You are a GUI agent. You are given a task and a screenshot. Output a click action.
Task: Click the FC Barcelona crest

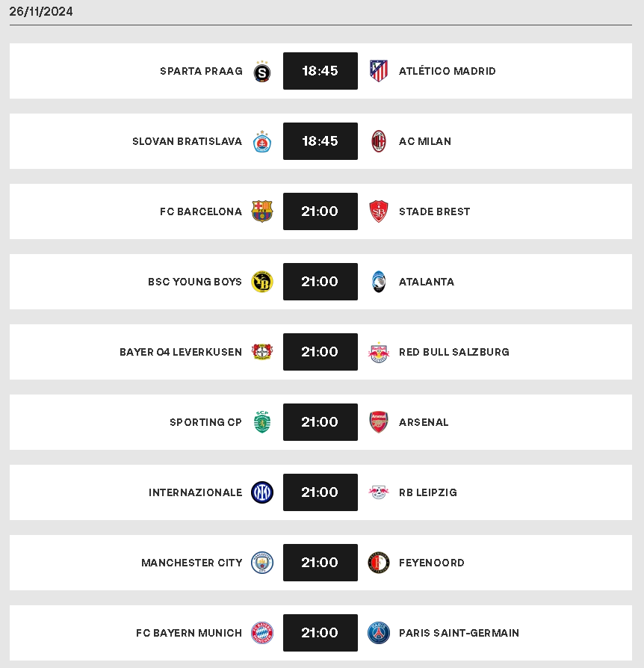tap(262, 211)
